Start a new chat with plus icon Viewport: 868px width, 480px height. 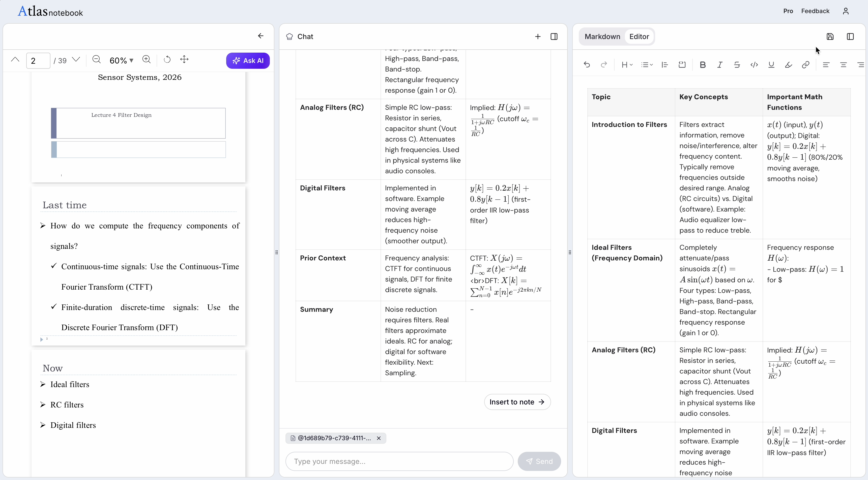pyautogui.click(x=538, y=37)
